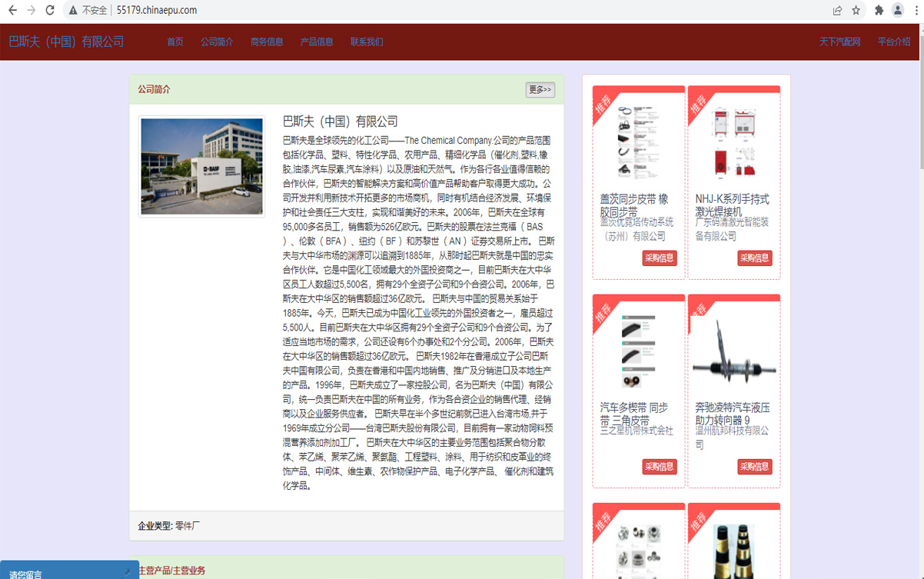
Task: Open 奔驰凌特汽车液压助力转向器 product image
Action: (x=733, y=352)
